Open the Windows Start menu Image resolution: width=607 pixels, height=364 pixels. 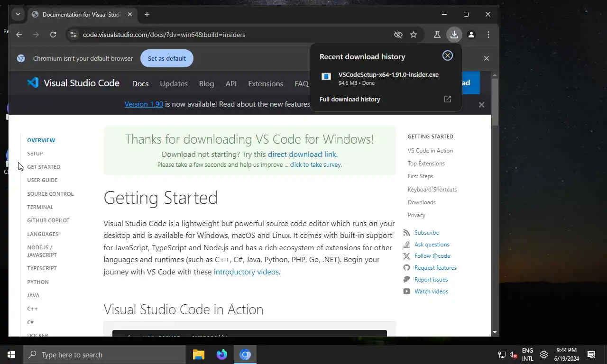[11, 355]
